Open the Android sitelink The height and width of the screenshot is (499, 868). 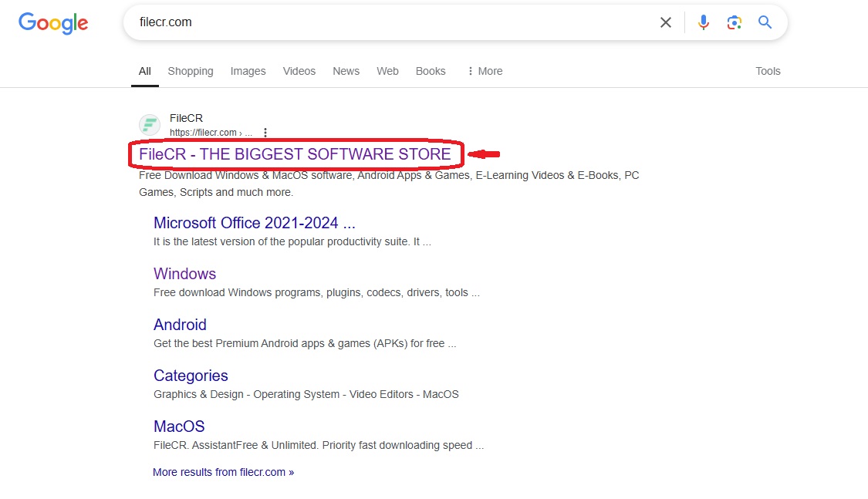coord(180,324)
